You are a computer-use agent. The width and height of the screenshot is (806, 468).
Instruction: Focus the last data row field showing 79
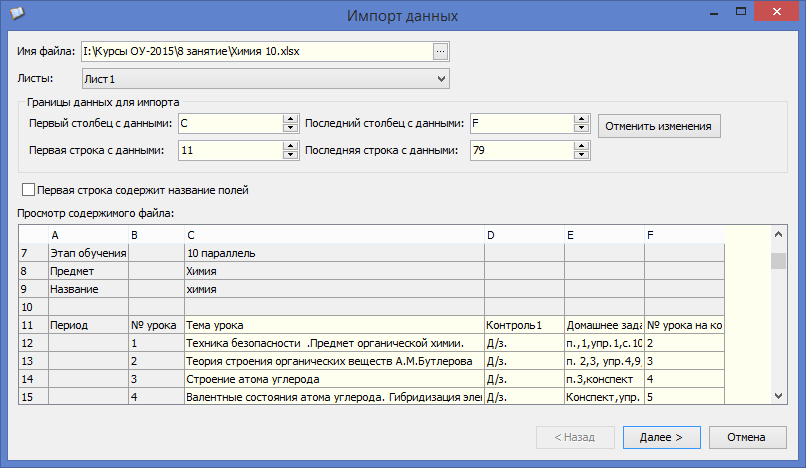(520, 150)
